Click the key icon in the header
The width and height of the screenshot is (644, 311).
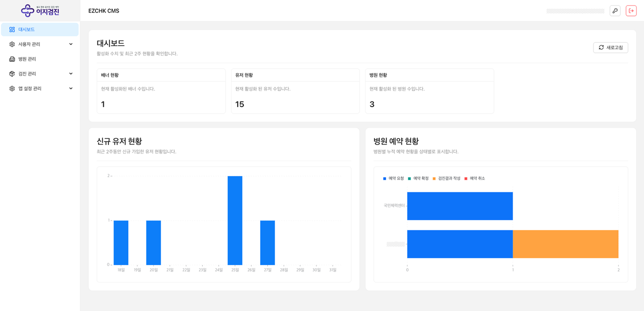(x=615, y=11)
